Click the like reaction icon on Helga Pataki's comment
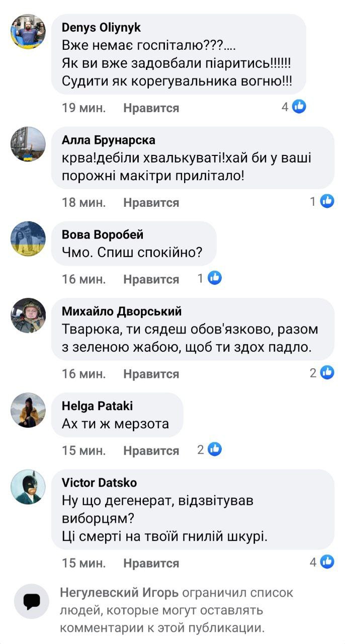The width and height of the screenshot is (345, 644). tap(215, 449)
